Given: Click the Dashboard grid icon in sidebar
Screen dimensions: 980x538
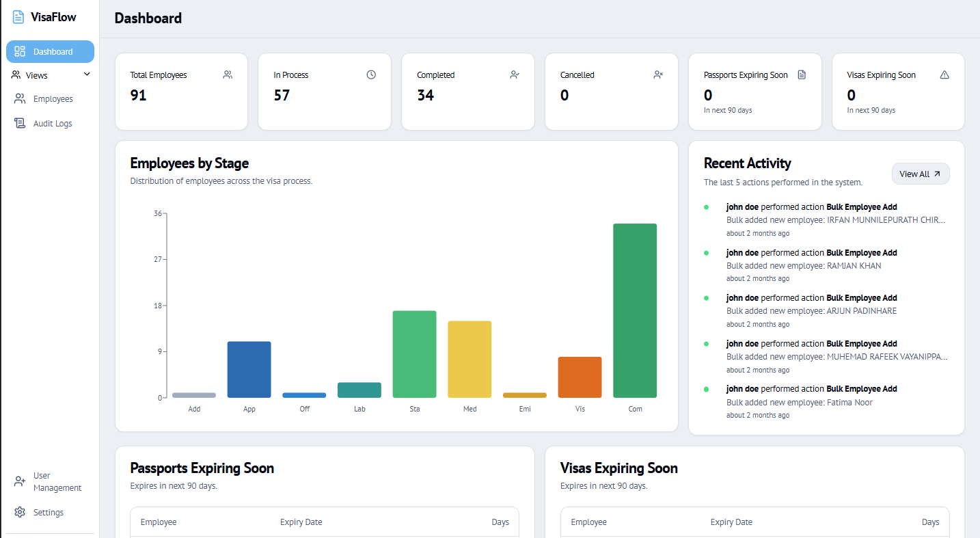Looking at the screenshot, I should pyautogui.click(x=20, y=51).
